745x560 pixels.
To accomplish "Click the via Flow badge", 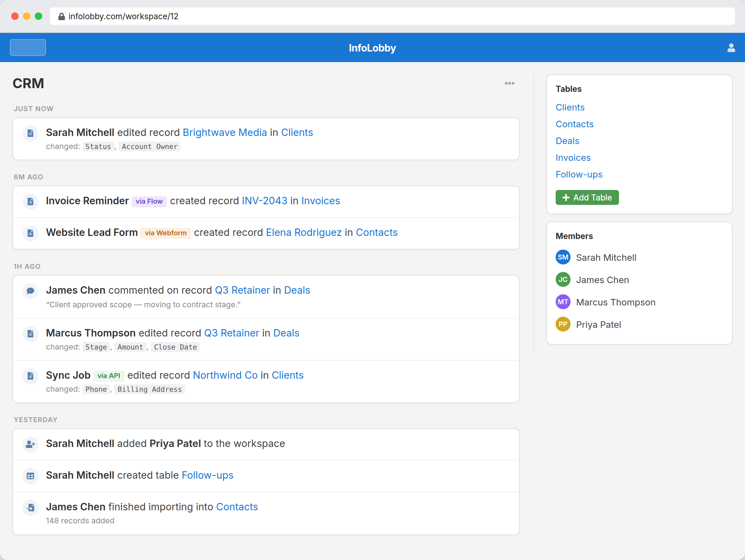I will tap(149, 201).
